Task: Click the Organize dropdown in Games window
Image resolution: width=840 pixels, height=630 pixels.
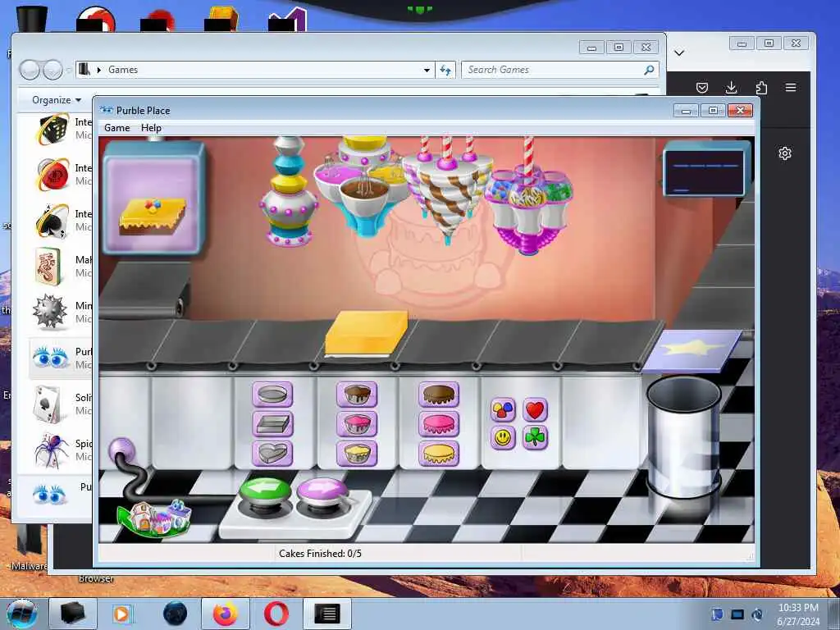Action: coord(57,99)
